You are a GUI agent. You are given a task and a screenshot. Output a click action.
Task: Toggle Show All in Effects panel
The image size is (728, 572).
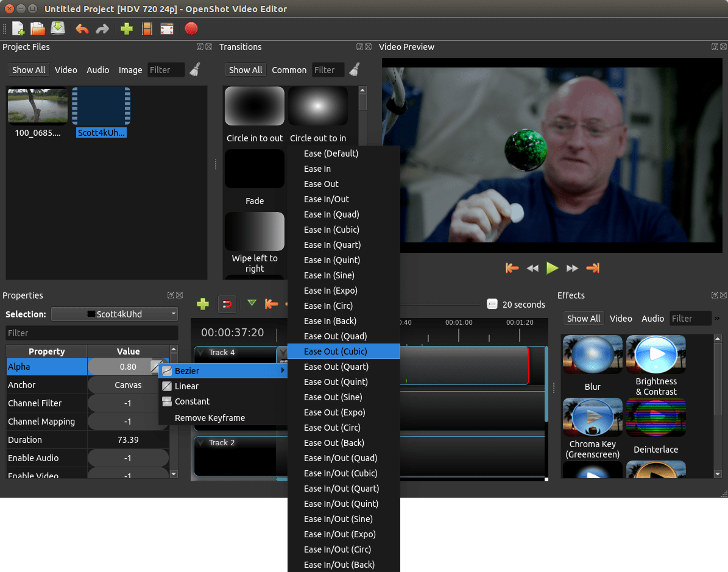(x=584, y=319)
